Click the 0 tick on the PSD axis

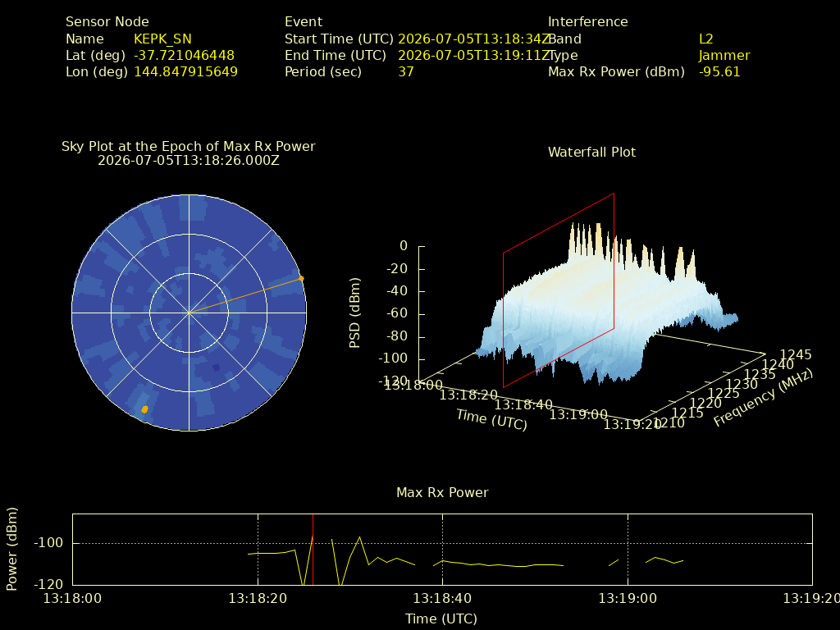pyautogui.click(x=404, y=246)
